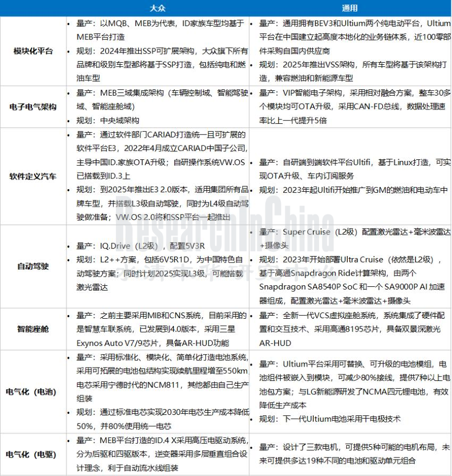The image size is (452, 476).
Task: Click 通用 plan for 2025 VSS架构
Action: click(353, 72)
